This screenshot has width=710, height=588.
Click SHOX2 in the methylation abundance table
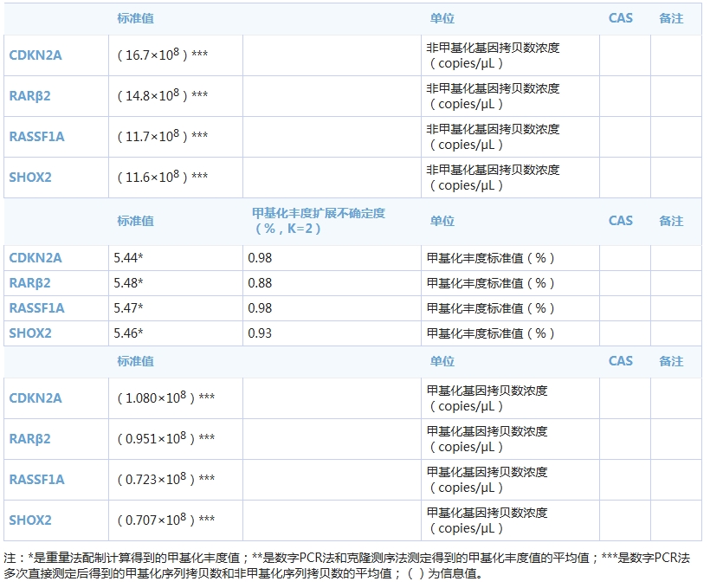point(30,333)
